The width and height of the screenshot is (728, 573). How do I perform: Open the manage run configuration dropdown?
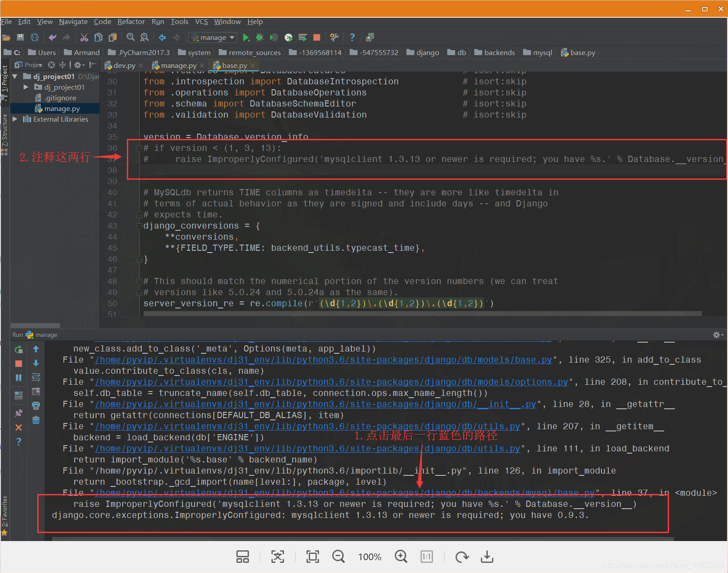coord(212,38)
